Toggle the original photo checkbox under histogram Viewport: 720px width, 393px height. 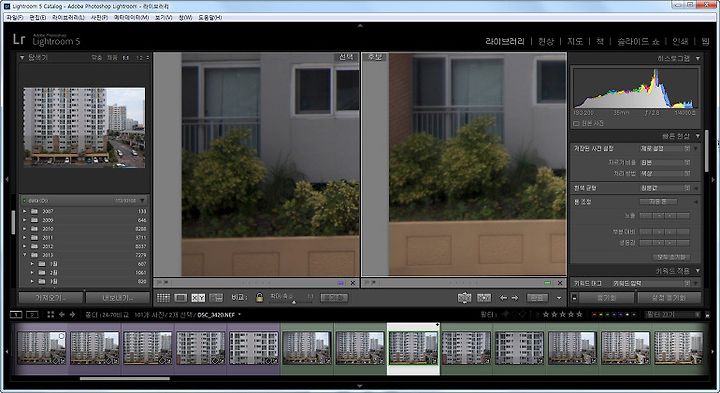pyautogui.click(x=576, y=124)
